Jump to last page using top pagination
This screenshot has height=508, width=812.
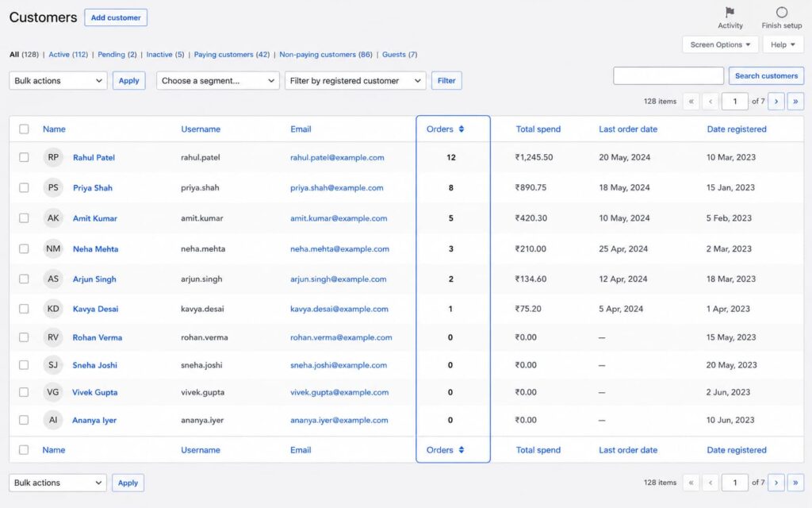coord(795,101)
